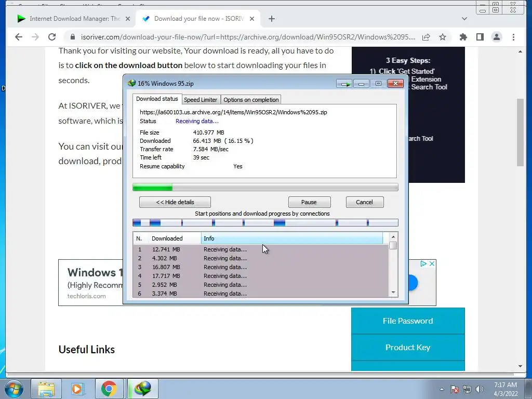Image resolution: width=532 pixels, height=399 pixels.
Task: Open Chrome profile avatar icon
Action: (x=497, y=37)
